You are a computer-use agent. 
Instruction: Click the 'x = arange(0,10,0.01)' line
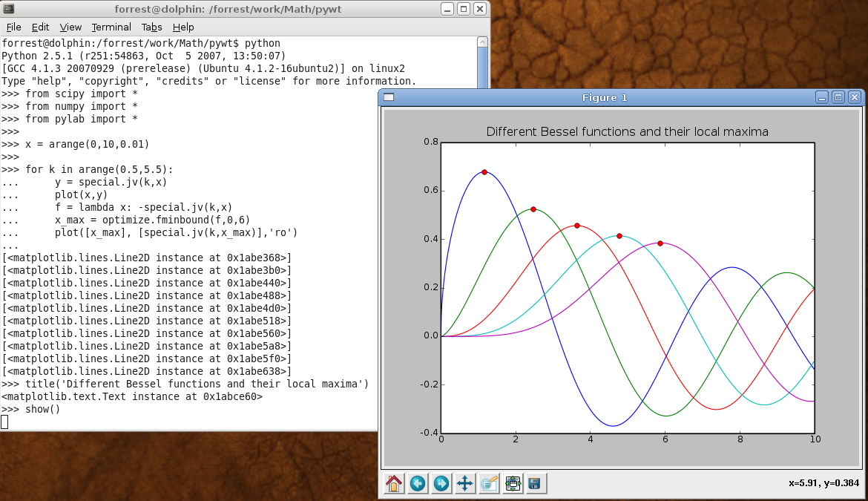[x=75, y=145]
